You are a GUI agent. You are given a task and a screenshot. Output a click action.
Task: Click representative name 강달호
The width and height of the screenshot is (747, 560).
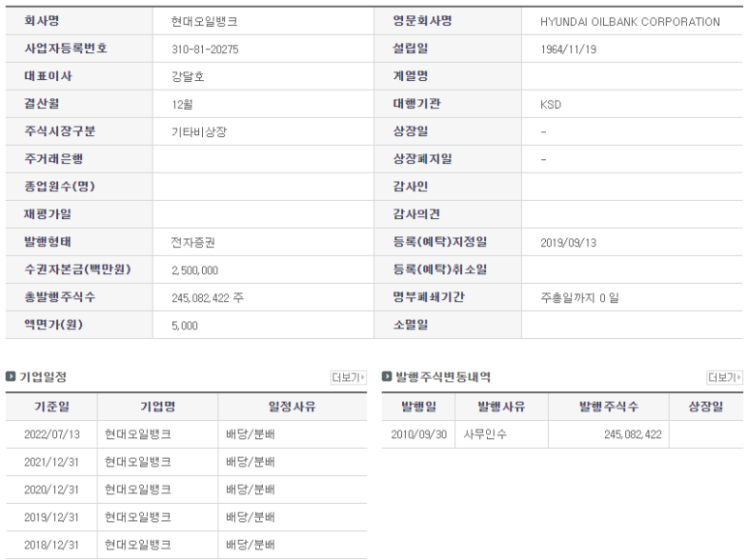point(187,77)
